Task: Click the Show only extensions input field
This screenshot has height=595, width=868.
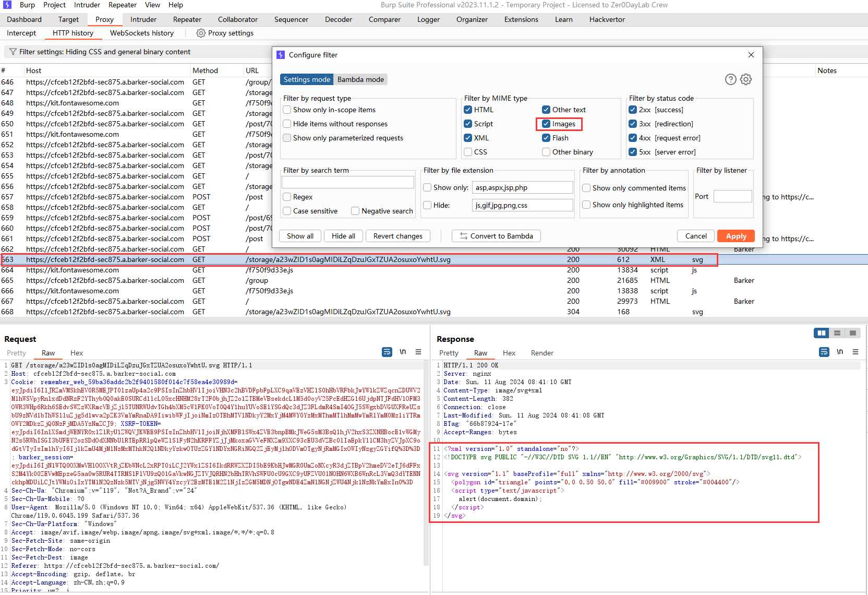Action: click(x=523, y=187)
